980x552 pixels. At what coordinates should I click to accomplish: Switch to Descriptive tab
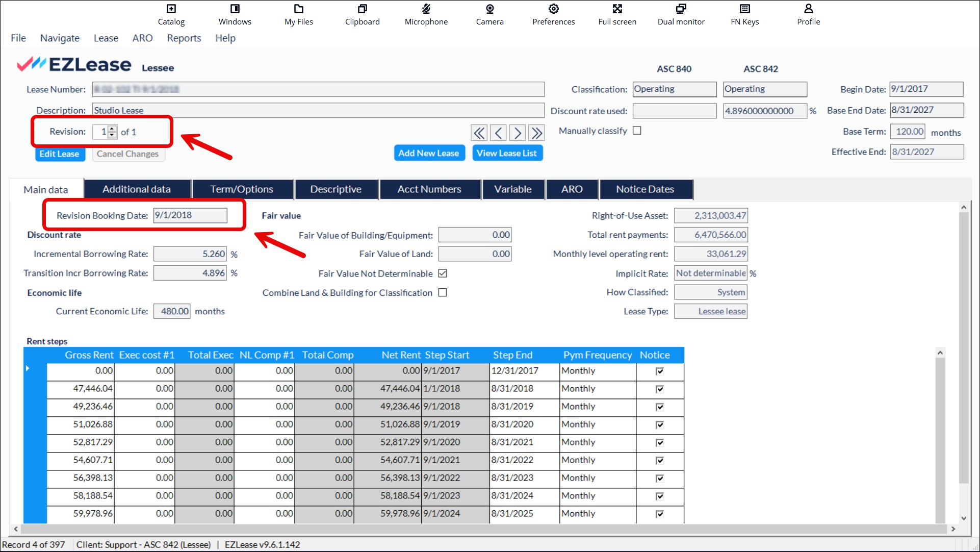336,189
